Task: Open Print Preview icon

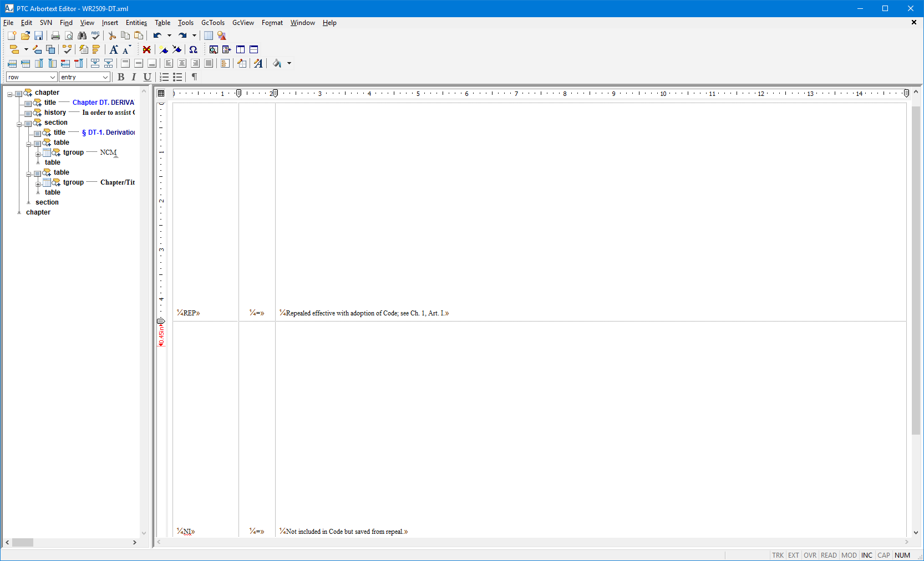Action: (x=69, y=35)
